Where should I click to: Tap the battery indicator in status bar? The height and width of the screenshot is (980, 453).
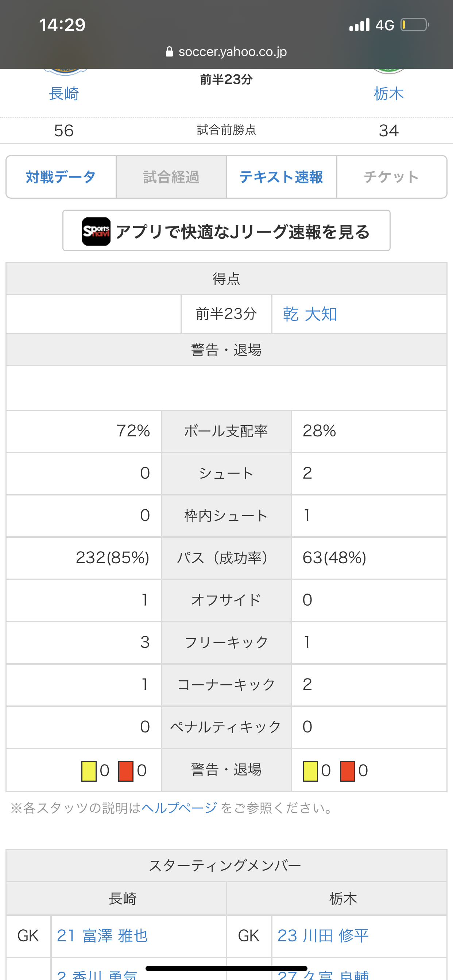[x=414, y=25]
